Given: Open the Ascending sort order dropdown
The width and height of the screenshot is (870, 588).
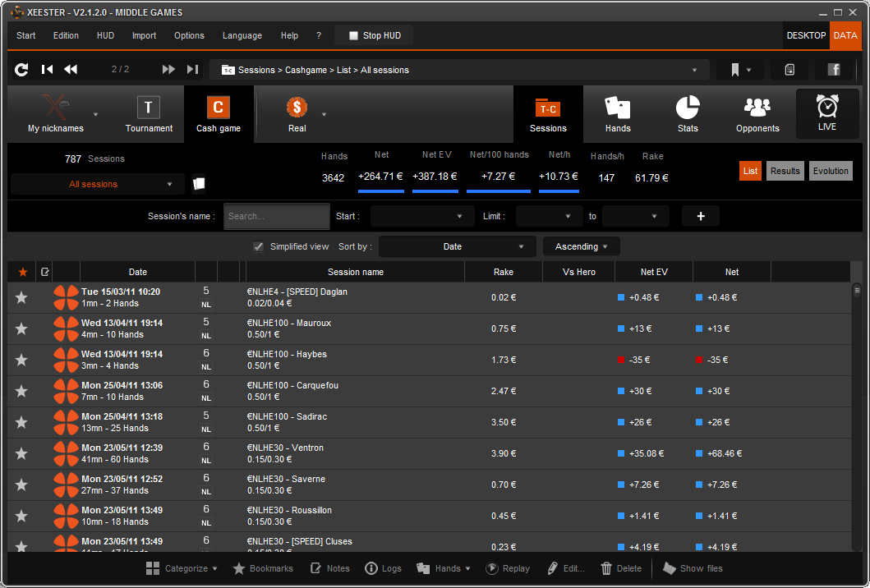Looking at the screenshot, I should coord(581,246).
